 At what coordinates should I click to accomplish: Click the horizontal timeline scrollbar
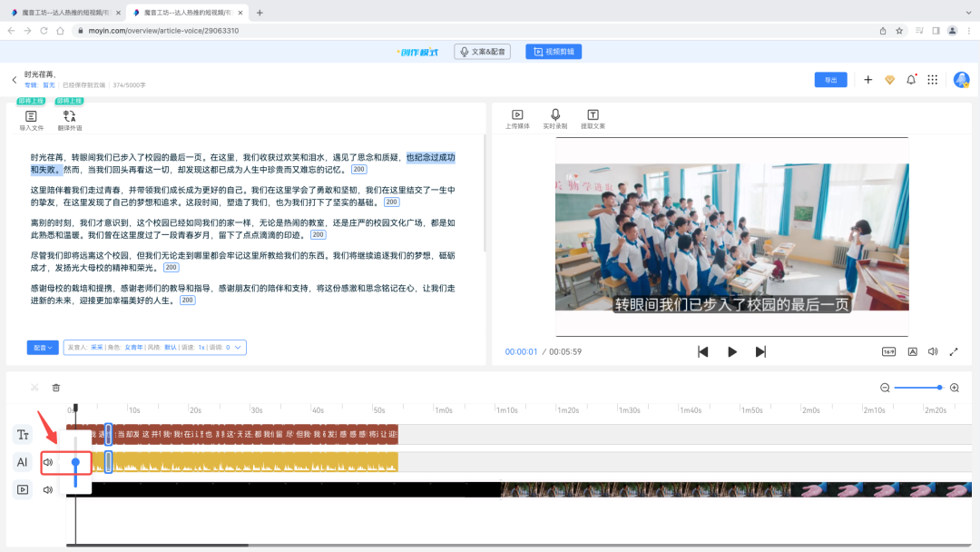157,545
